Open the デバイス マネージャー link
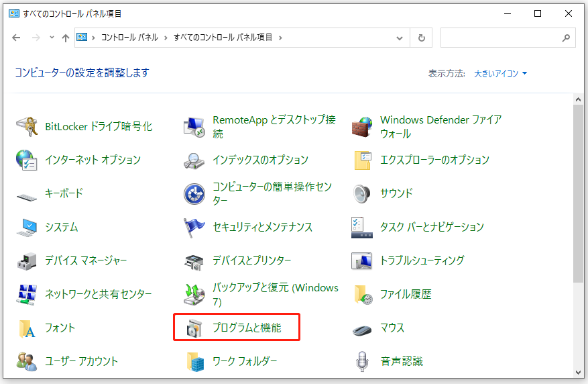 [86, 260]
